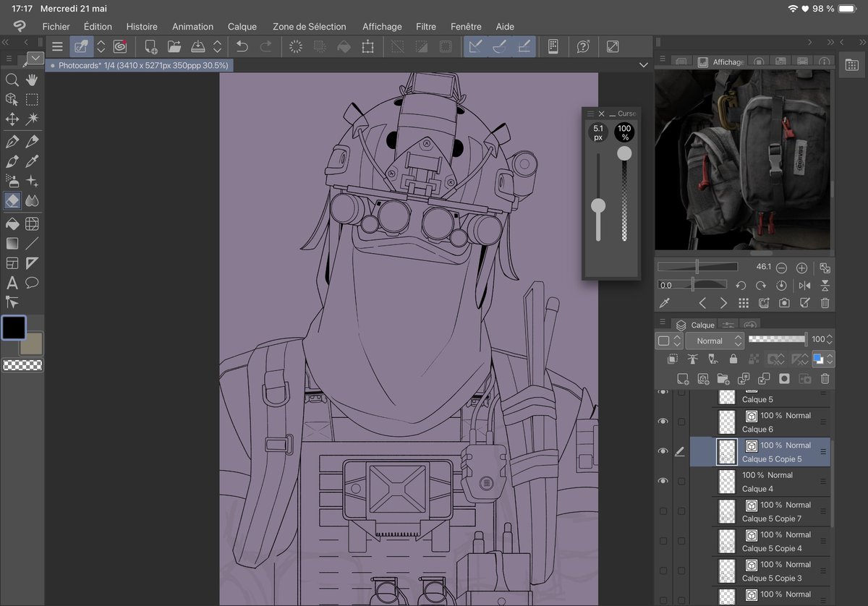Open the Layer panel hamburger menu
The image size is (868, 606).
(x=663, y=323)
